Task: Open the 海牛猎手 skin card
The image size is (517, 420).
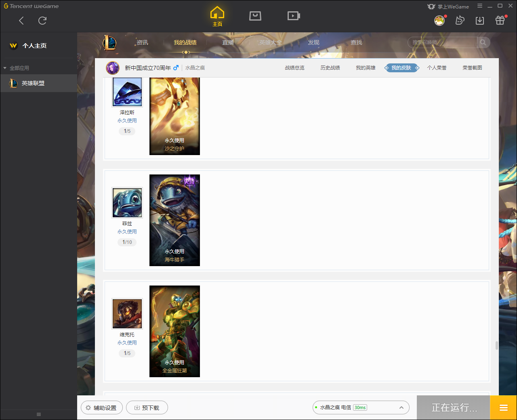Action: coord(174,220)
